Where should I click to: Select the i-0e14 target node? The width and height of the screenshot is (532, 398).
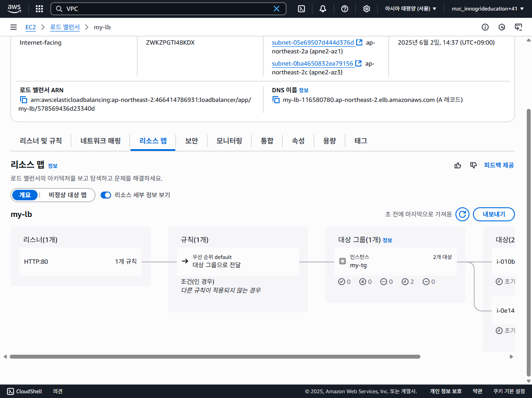pyautogui.click(x=504, y=311)
